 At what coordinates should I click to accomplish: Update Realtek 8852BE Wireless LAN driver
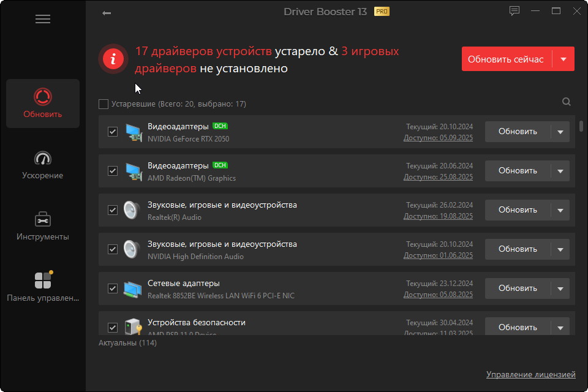518,288
